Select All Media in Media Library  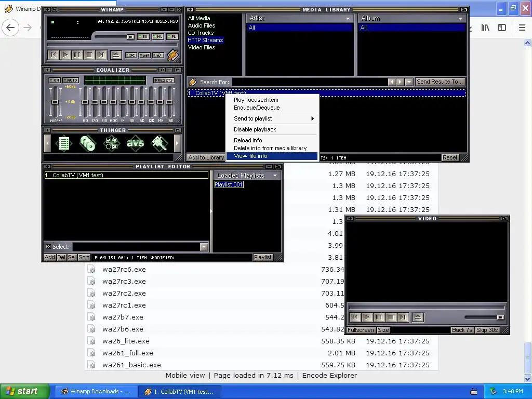pyautogui.click(x=199, y=18)
